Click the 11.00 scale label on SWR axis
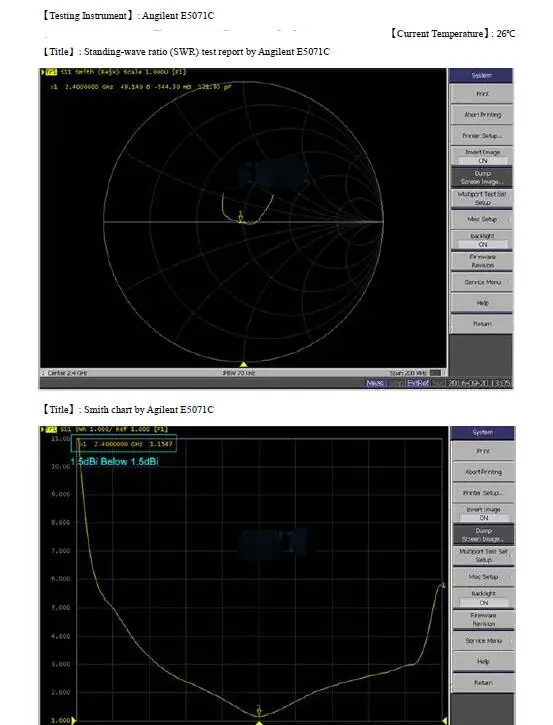 pos(61,438)
